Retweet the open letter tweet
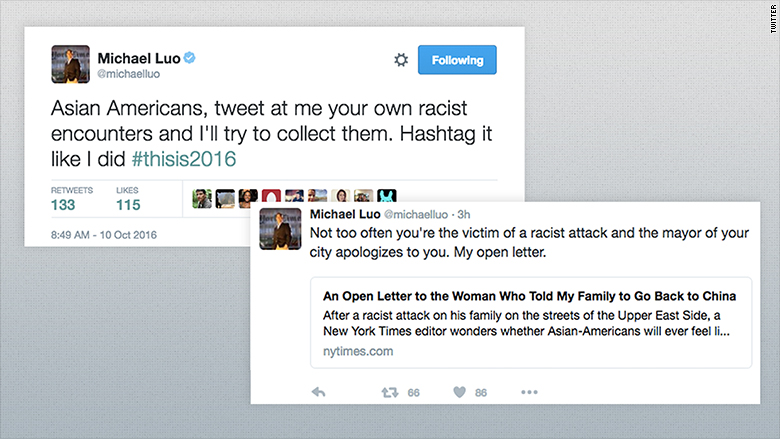The width and height of the screenshot is (780, 439). 390,393
